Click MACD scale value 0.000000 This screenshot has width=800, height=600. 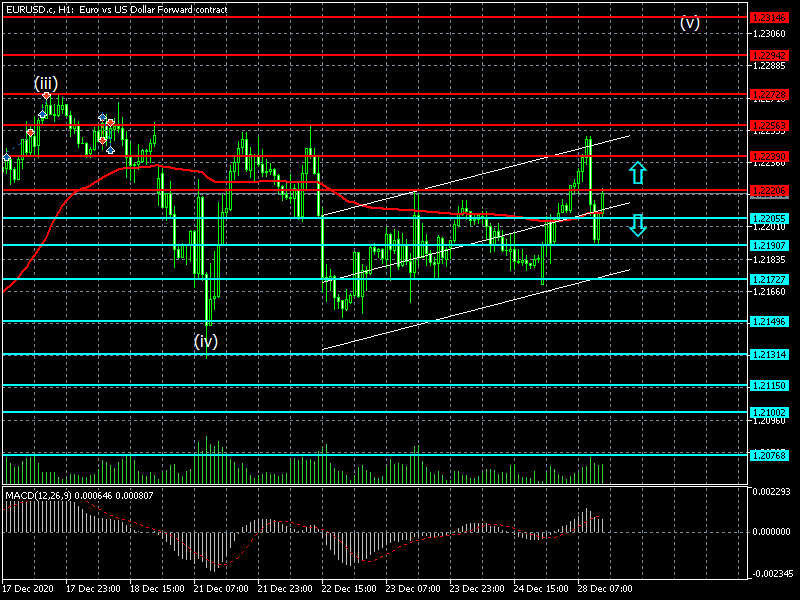[771, 532]
